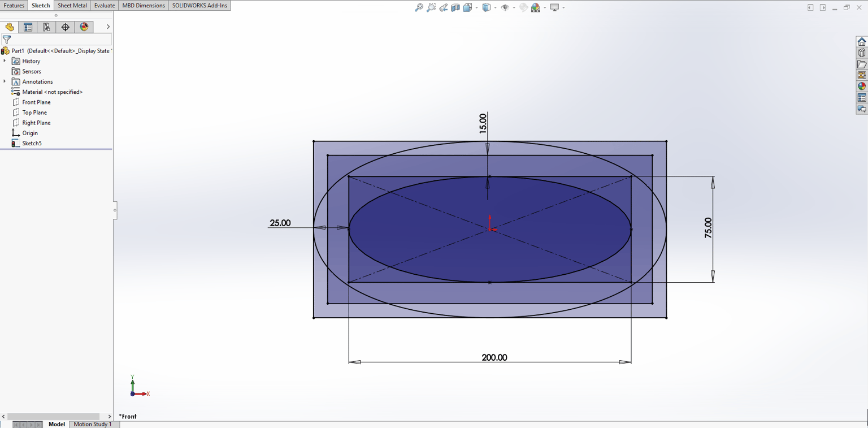This screenshot has height=428, width=868.
Task: Collapse FeatureManager using side panel handle
Action: click(x=115, y=210)
